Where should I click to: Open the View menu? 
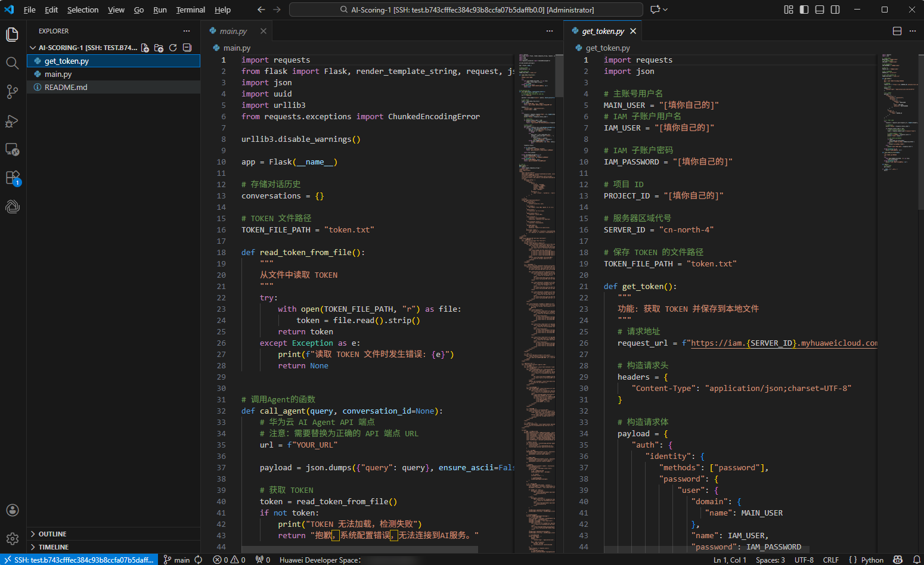click(x=116, y=10)
